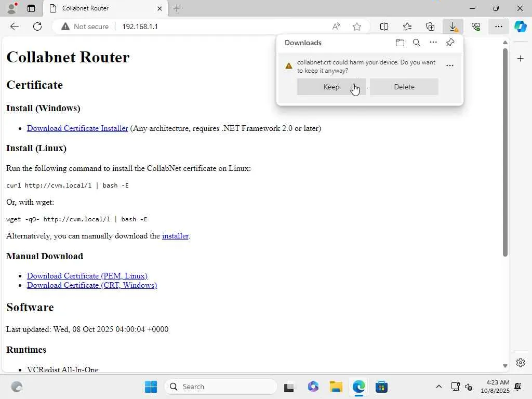Open Task View on taskbar

point(289,387)
